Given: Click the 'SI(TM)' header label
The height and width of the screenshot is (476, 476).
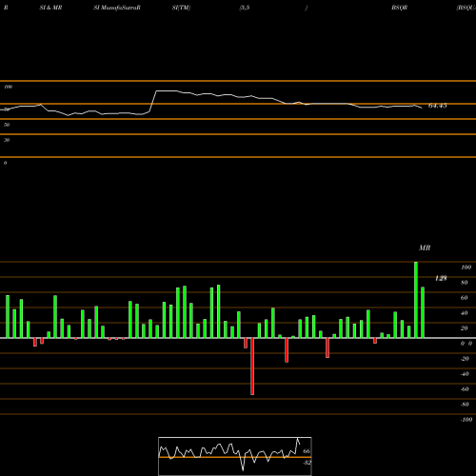Looking at the screenshot, I should click(181, 8).
